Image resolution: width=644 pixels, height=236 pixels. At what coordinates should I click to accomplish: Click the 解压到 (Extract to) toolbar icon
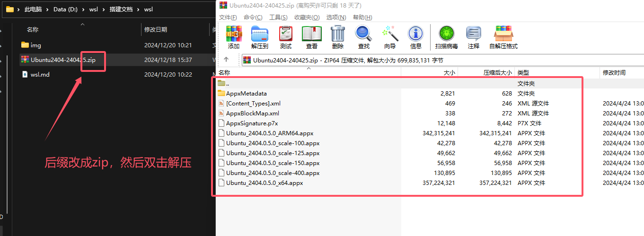click(x=260, y=34)
